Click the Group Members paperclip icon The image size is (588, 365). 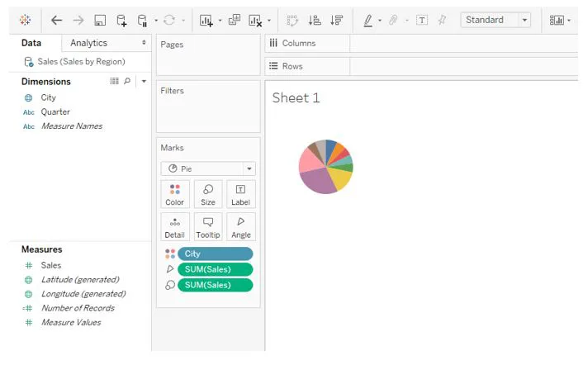(393, 20)
